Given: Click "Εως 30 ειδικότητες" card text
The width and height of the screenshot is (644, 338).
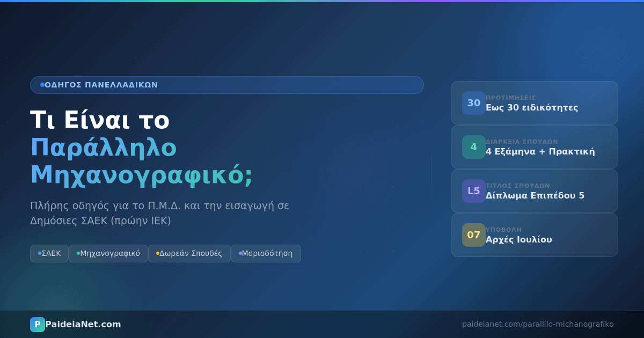Looking at the screenshot, I should pos(531,107).
